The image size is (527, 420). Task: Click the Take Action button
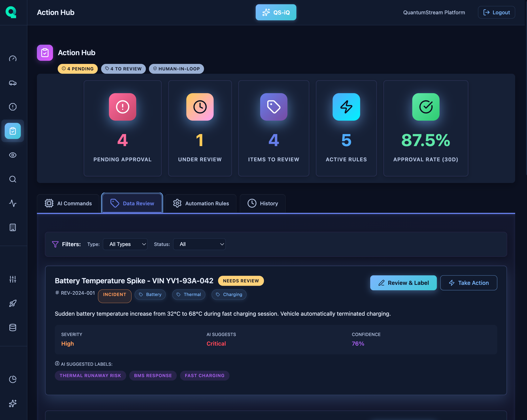tap(468, 283)
